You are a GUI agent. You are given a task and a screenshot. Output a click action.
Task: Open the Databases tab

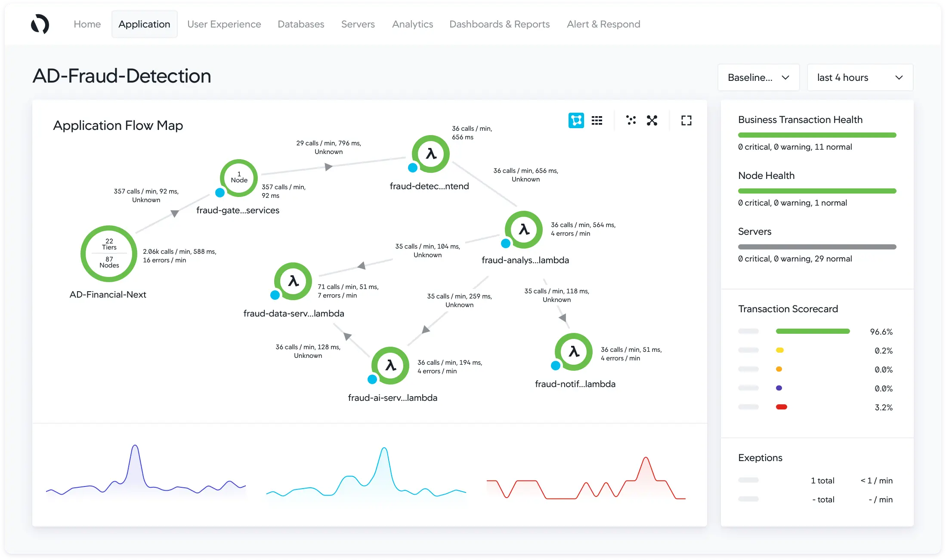301,24
